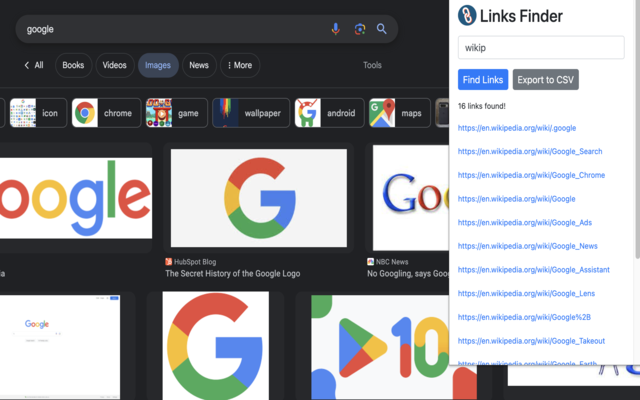Click the Links Finder chain logo
This screenshot has height=400, width=640.
click(467, 16)
